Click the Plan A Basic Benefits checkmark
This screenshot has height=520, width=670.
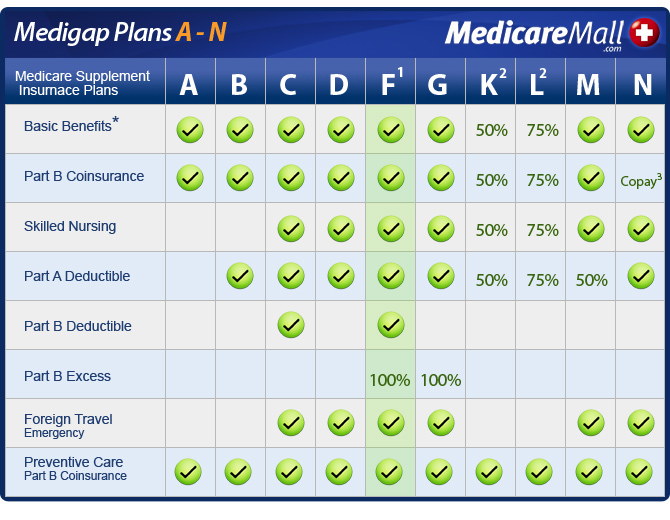pos(190,129)
